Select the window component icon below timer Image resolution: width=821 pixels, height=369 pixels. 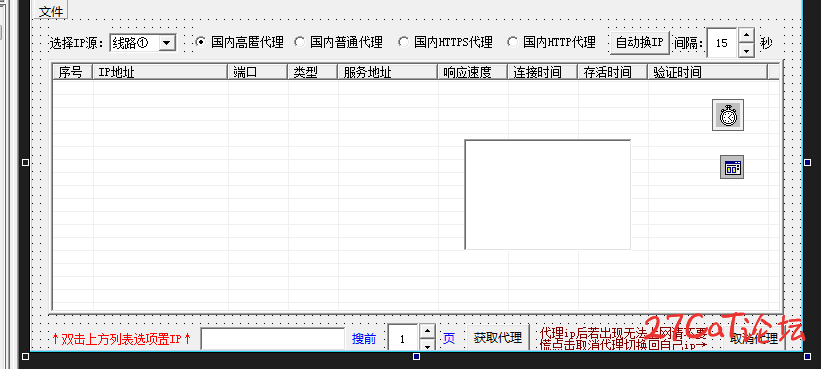click(732, 167)
